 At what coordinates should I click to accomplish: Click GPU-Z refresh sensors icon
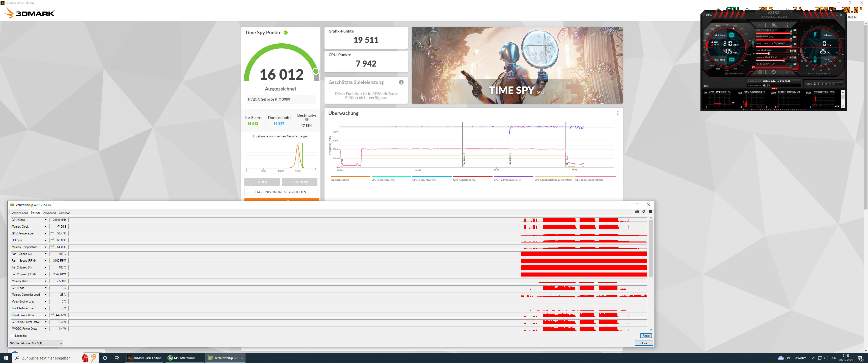644,211
